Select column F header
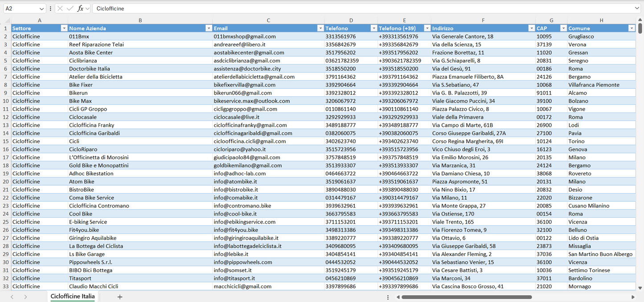The image size is (644, 302). [483, 20]
